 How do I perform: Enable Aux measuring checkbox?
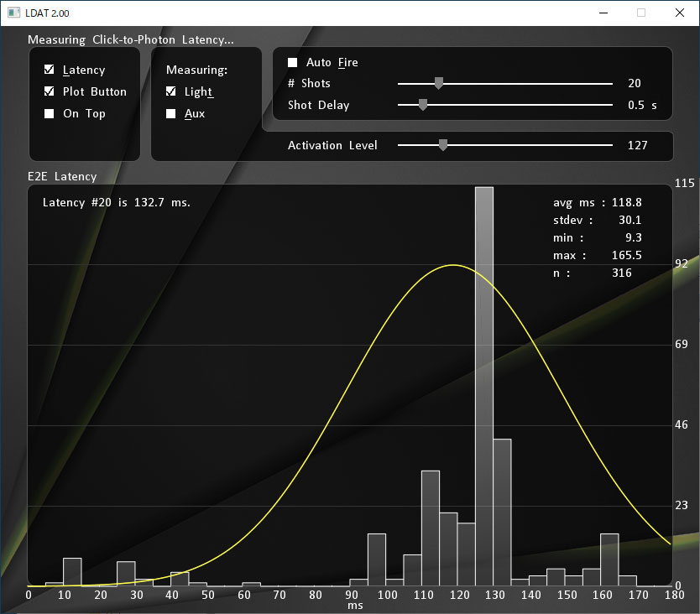pos(171,113)
